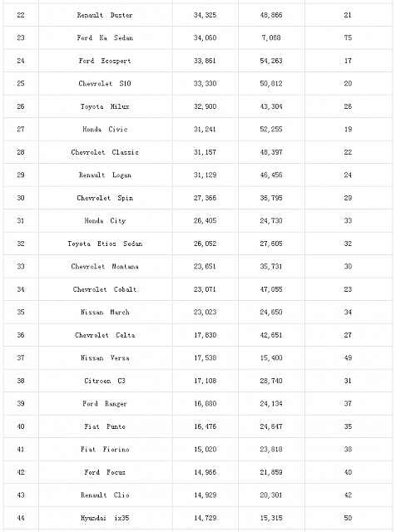Select the Toyota Hilux entry
This screenshot has height=532, width=396.
tap(105, 106)
